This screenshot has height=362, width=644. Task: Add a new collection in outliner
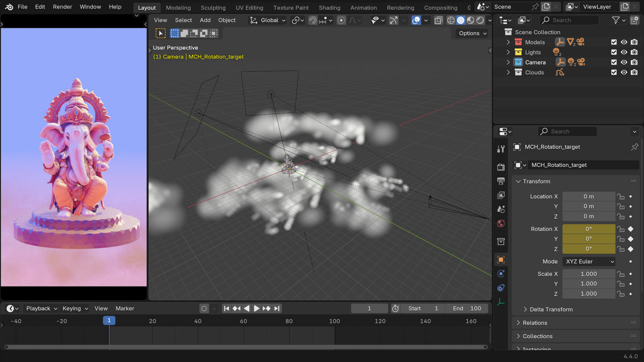[635, 20]
